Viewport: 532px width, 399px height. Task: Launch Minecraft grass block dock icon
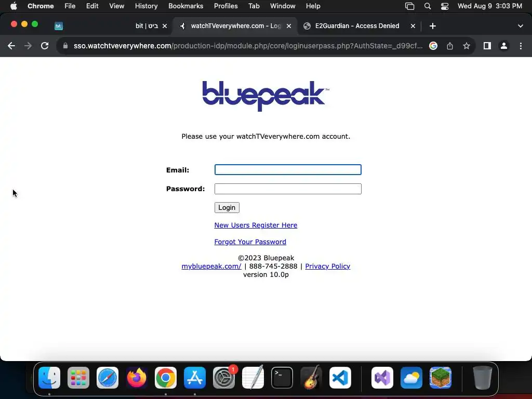point(441,378)
